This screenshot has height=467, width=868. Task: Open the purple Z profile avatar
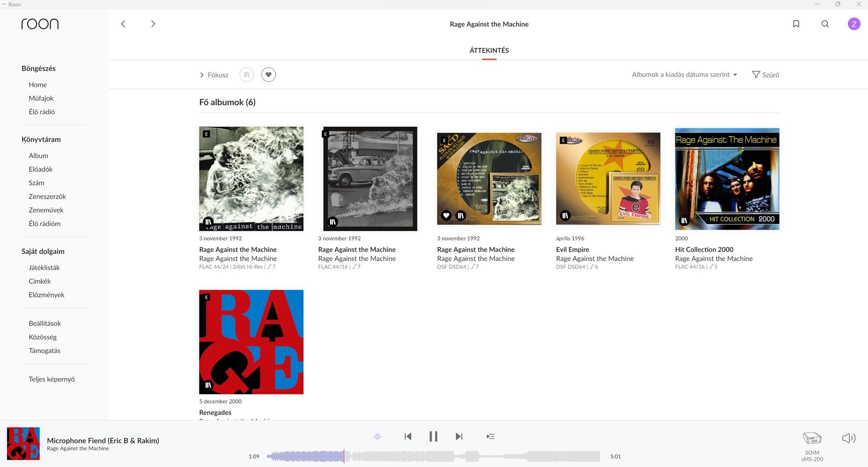point(854,24)
